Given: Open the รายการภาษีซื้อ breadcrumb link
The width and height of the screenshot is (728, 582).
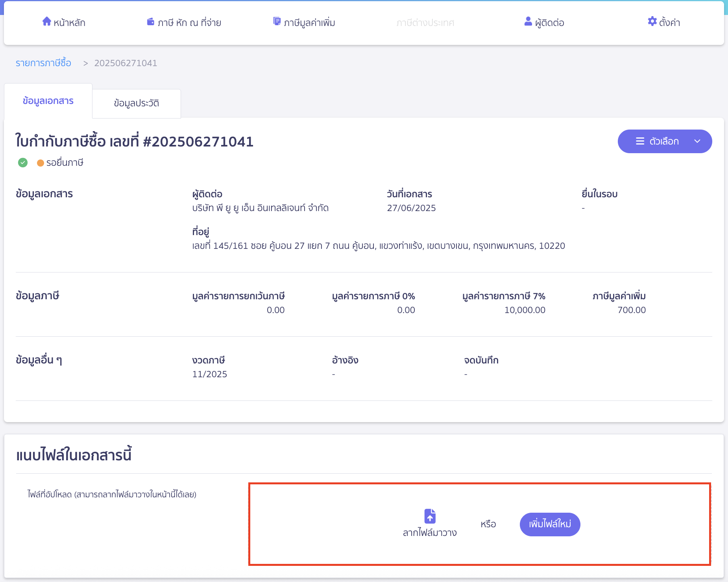Looking at the screenshot, I should pyautogui.click(x=43, y=63).
